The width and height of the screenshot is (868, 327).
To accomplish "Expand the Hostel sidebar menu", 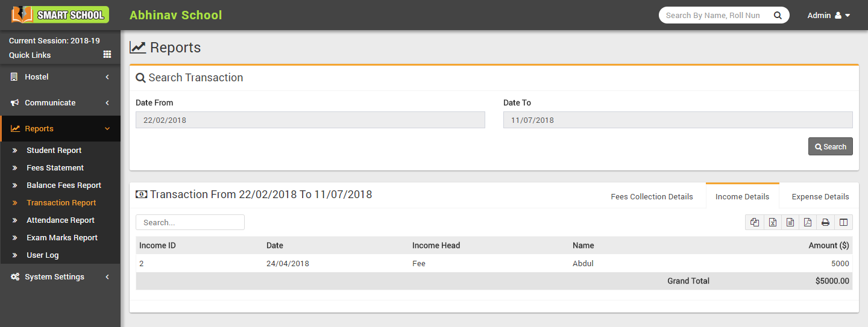I will point(60,77).
